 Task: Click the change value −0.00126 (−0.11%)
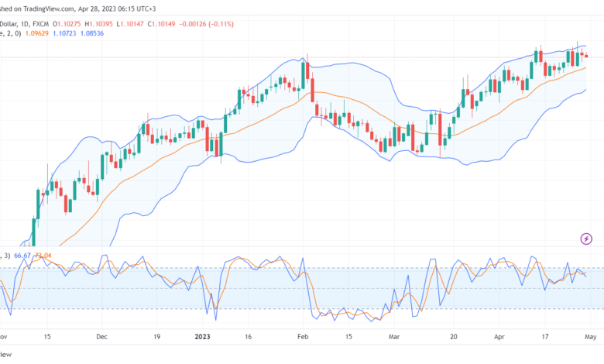tap(206, 24)
